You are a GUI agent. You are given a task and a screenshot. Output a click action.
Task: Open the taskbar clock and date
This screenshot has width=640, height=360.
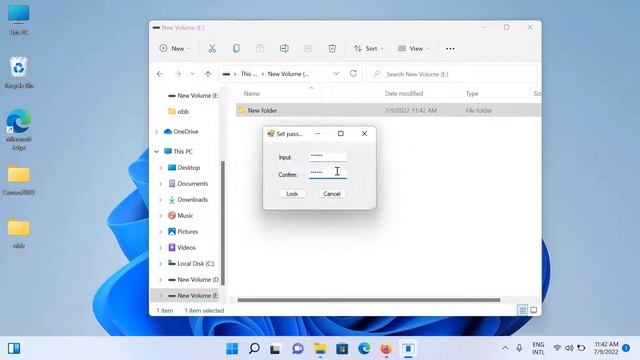point(606,348)
